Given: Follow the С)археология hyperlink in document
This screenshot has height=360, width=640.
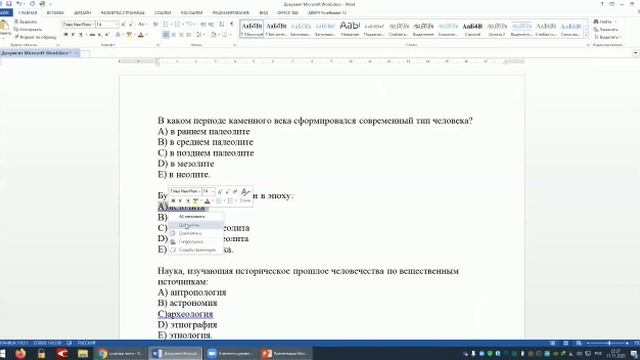Looking at the screenshot, I should point(185,314).
